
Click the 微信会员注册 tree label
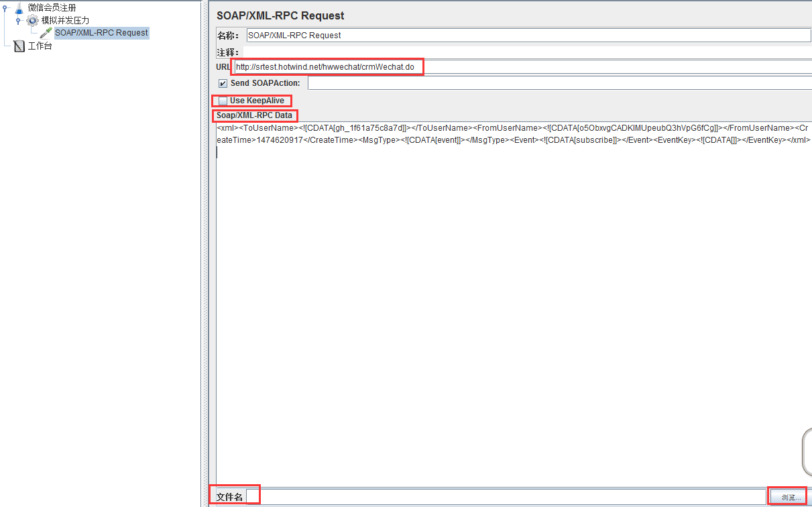click(x=52, y=7)
